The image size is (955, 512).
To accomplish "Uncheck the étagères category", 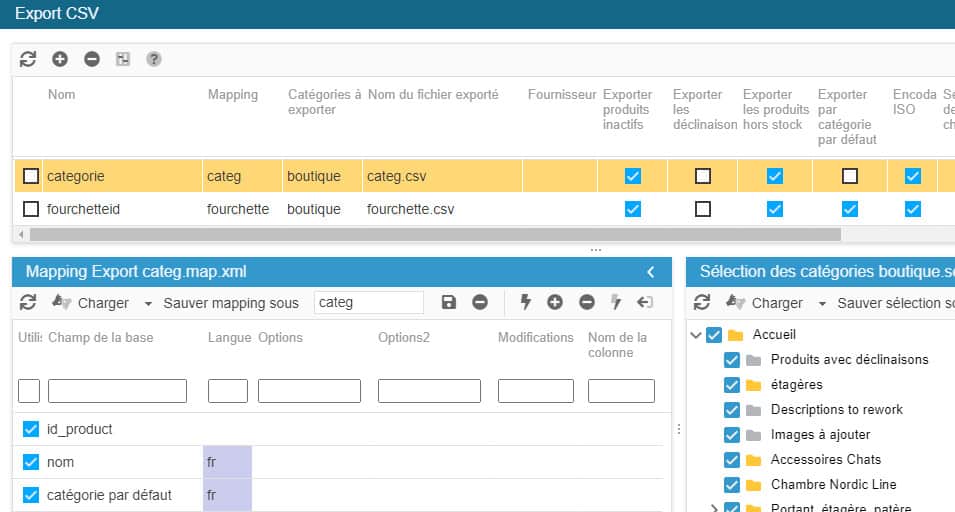I will coord(731,385).
